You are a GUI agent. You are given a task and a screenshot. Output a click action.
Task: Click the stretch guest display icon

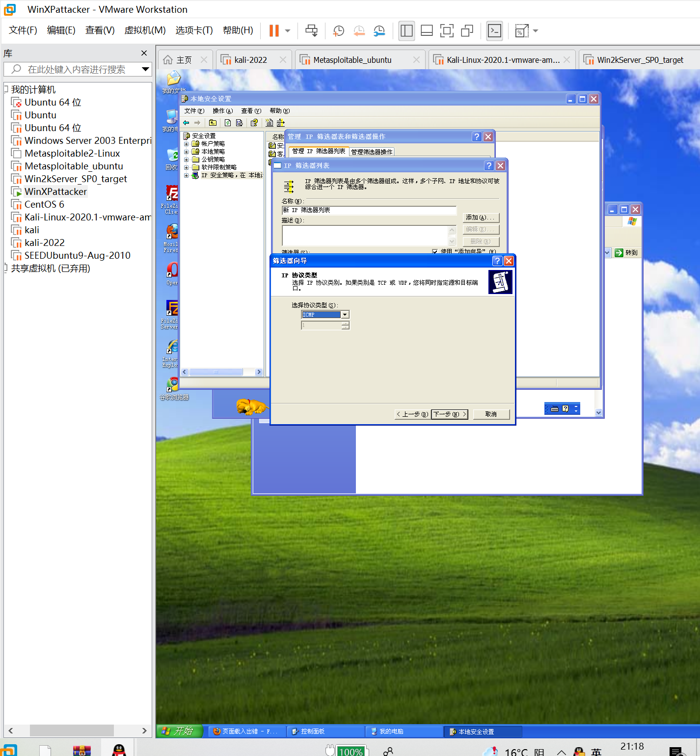click(x=521, y=30)
